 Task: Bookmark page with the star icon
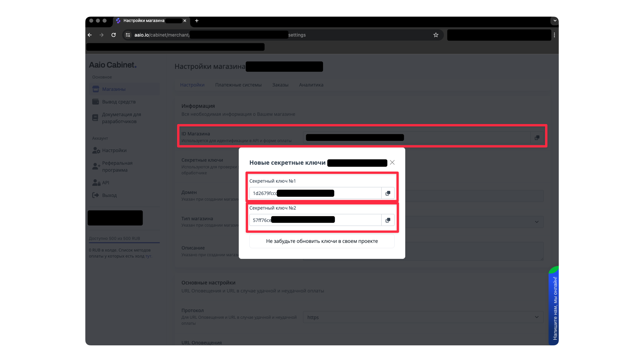tap(436, 35)
